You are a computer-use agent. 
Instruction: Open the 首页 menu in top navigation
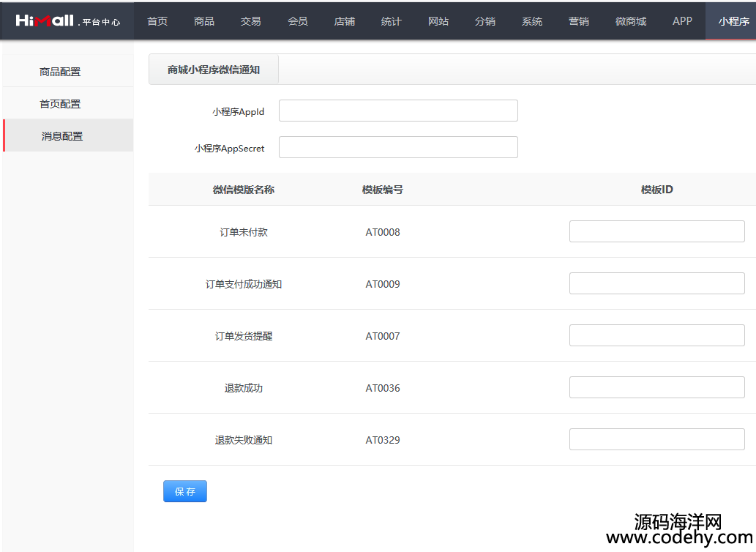[157, 21]
